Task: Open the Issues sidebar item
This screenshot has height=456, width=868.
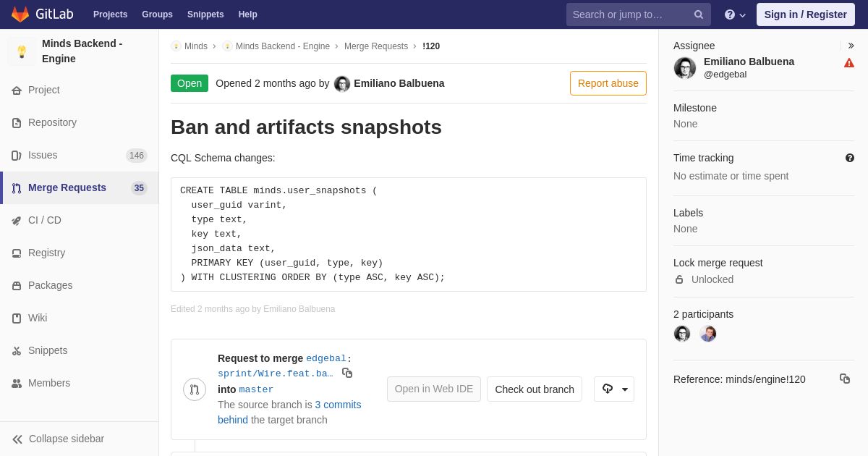Action: pyautogui.click(x=80, y=155)
